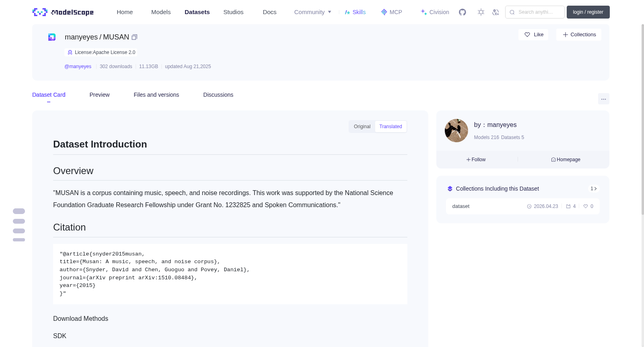The image size is (644, 347).
Task: Click the magnifier icon in search box
Action: [512, 12]
